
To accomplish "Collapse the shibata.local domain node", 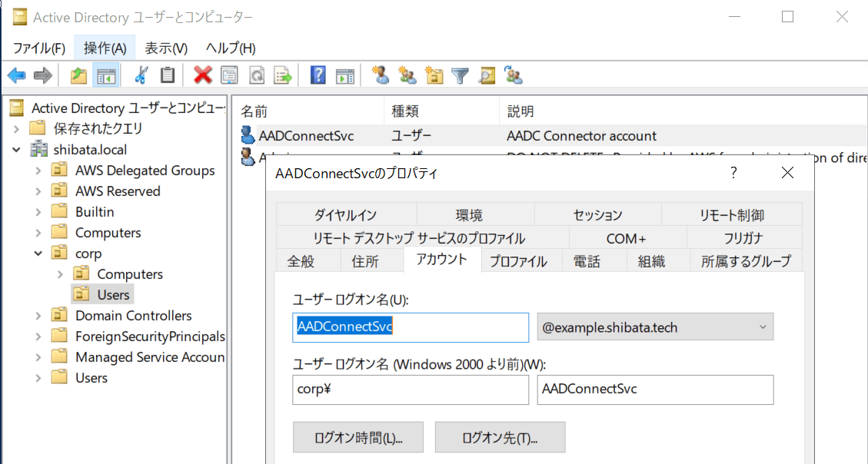I will [x=17, y=150].
